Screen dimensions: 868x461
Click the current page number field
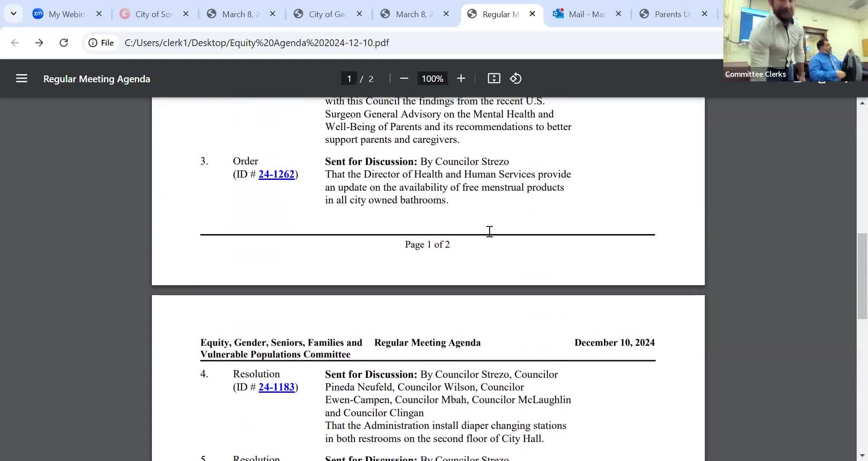point(349,79)
